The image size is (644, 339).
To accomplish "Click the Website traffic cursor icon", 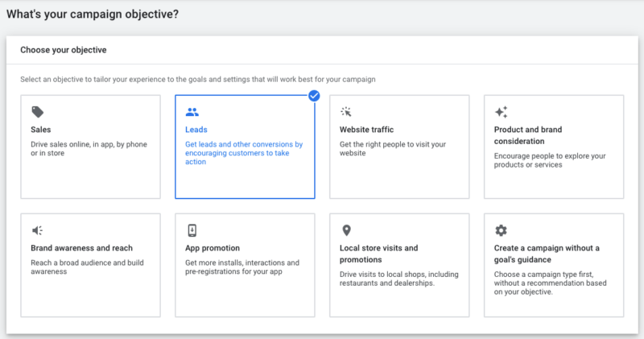I will (346, 112).
